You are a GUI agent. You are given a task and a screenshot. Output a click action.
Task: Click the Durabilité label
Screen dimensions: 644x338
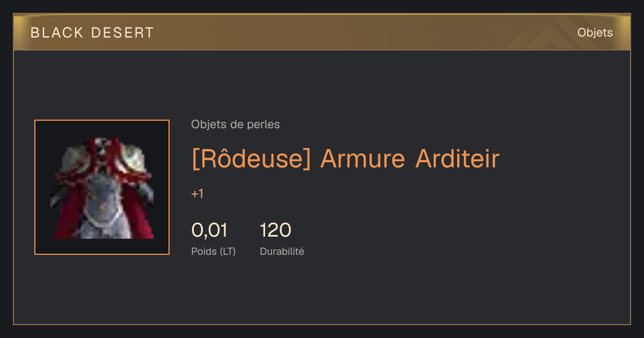pyautogui.click(x=282, y=252)
